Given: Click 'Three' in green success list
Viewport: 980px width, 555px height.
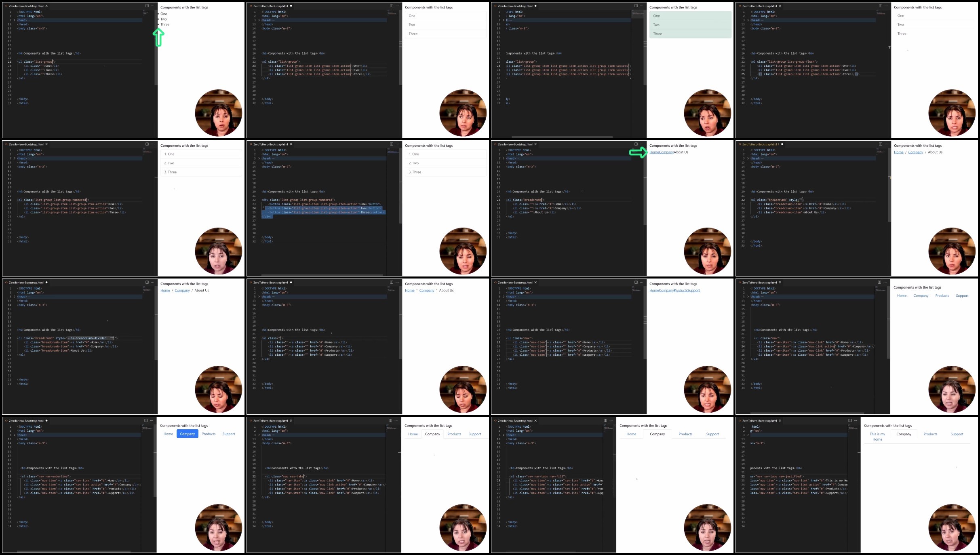Looking at the screenshot, I should click(x=690, y=34).
